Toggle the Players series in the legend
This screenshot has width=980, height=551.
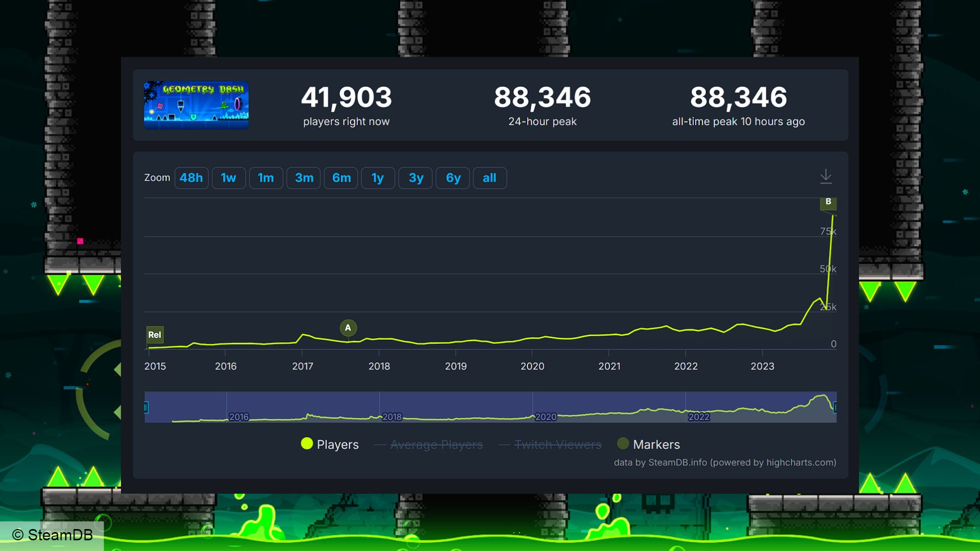330,444
